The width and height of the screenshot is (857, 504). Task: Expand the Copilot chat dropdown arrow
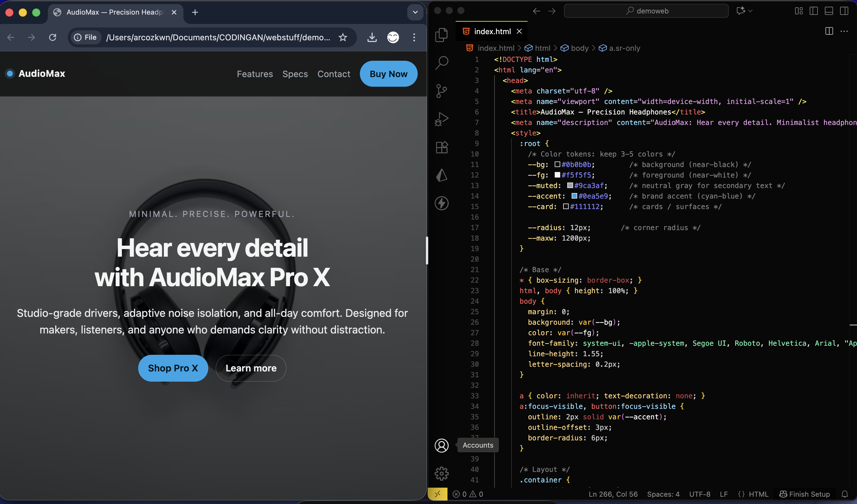click(x=751, y=11)
